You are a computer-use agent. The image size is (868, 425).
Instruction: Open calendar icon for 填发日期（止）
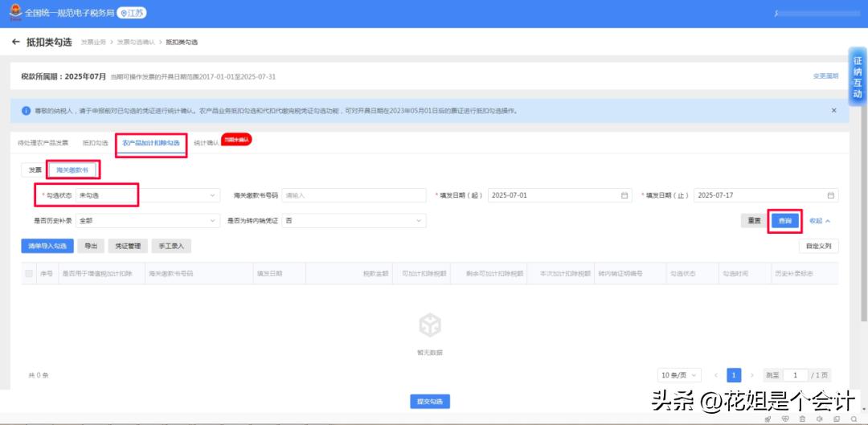point(830,195)
